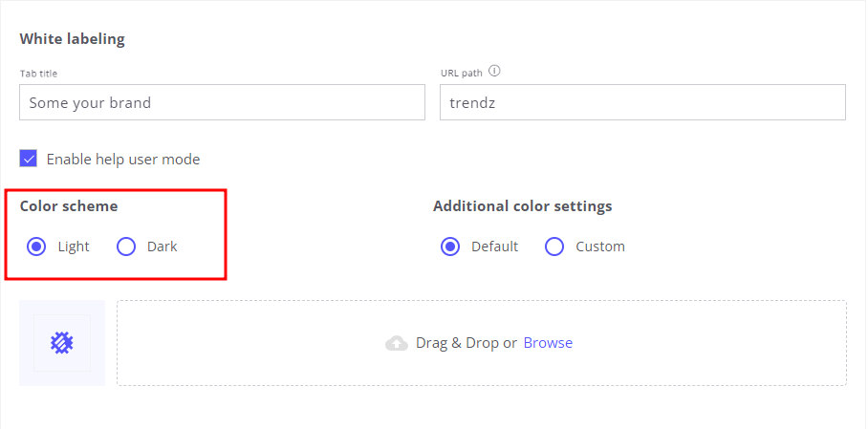Click the cloud upload icon
The height and width of the screenshot is (429, 868).
(397, 343)
